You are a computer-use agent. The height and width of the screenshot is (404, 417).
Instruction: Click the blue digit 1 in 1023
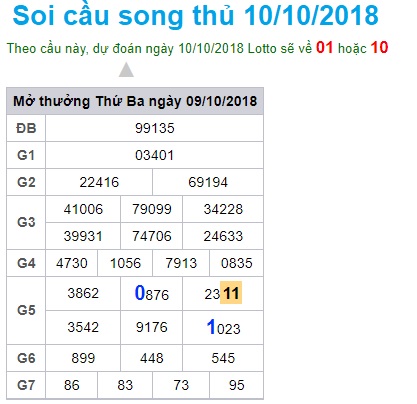click(211, 327)
